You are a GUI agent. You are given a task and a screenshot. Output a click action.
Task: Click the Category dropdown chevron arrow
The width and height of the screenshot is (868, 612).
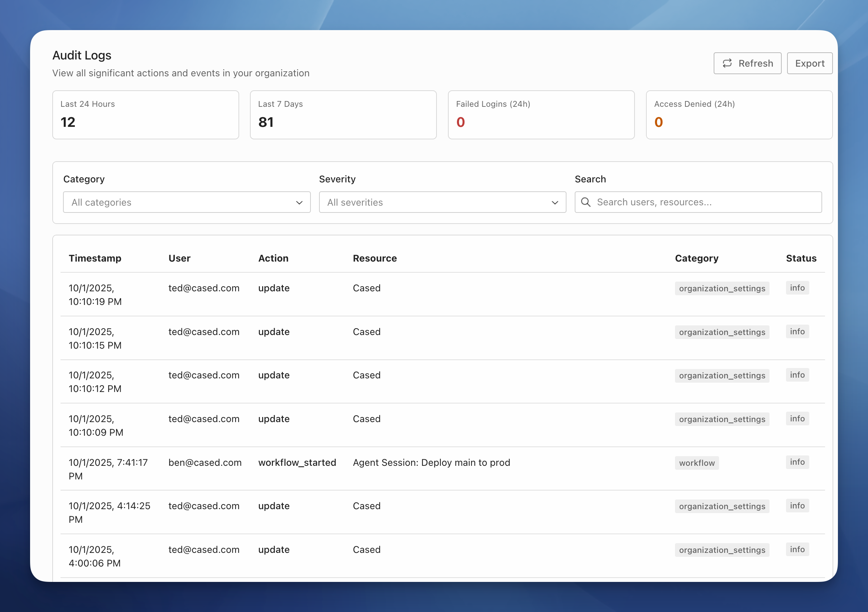click(299, 202)
